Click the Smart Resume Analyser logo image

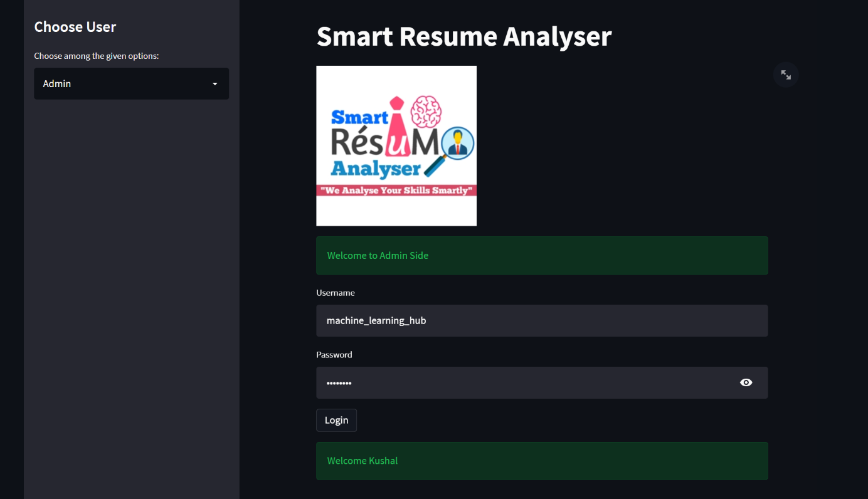[x=396, y=145]
